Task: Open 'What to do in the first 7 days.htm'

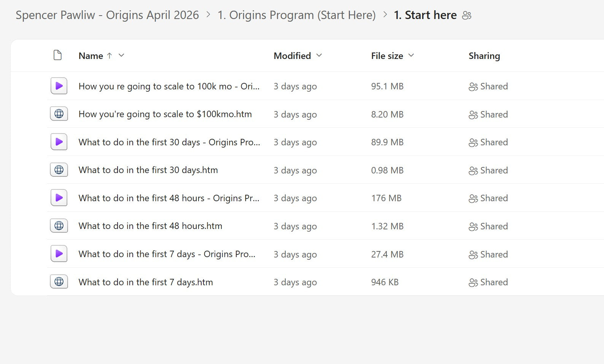Action: [146, 282]
